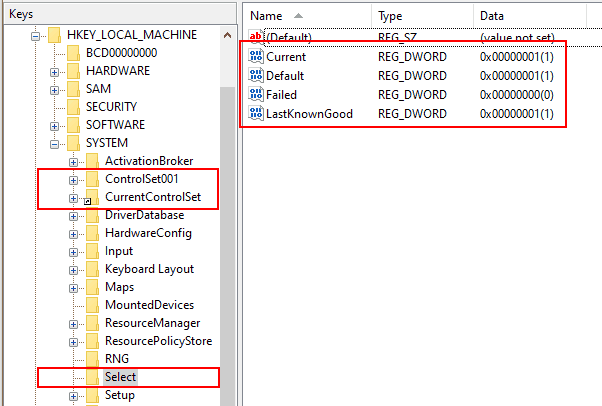Click the MountedDevices folder icon
Screen dimensions: 602x406
[x=93, y=305]
